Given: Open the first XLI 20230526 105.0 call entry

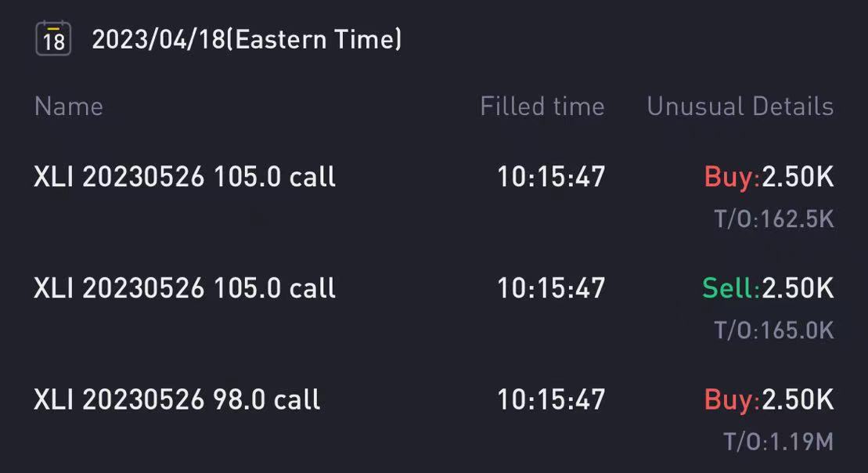Looking at the screenshot, I should click(x=185, y=177).
